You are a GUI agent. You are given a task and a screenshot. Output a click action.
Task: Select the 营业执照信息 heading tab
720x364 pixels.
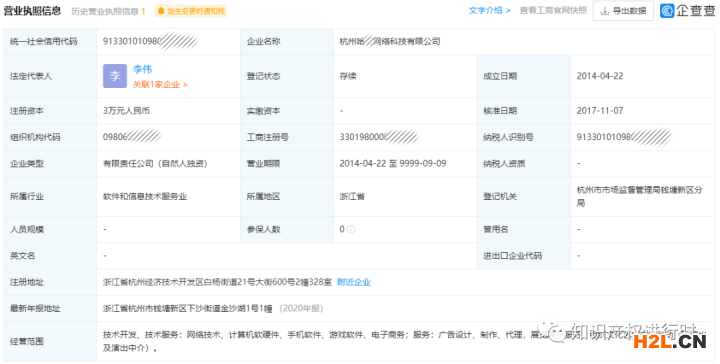point(32,11)
